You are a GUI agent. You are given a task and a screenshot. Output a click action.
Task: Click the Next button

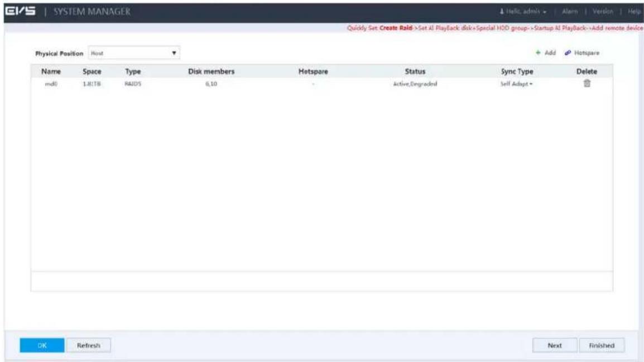[555, 346]
